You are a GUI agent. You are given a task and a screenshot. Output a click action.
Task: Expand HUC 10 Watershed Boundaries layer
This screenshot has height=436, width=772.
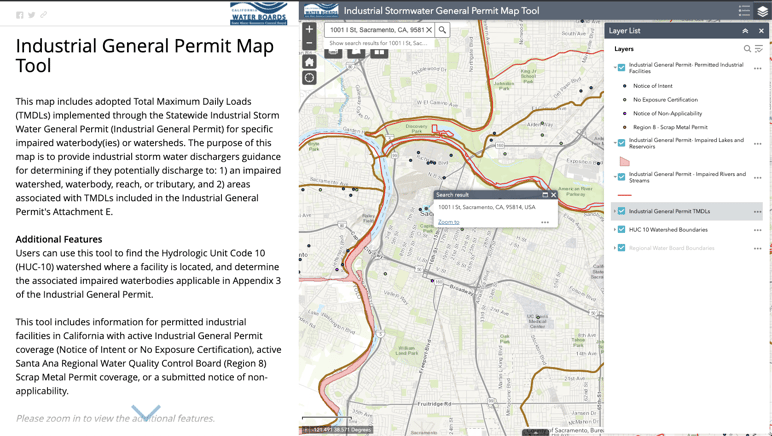[x=615, y=229]
